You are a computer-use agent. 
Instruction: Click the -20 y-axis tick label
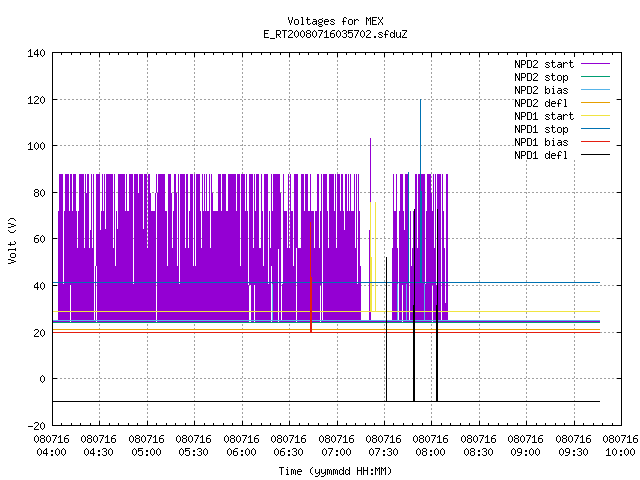[x=36, y=426]
